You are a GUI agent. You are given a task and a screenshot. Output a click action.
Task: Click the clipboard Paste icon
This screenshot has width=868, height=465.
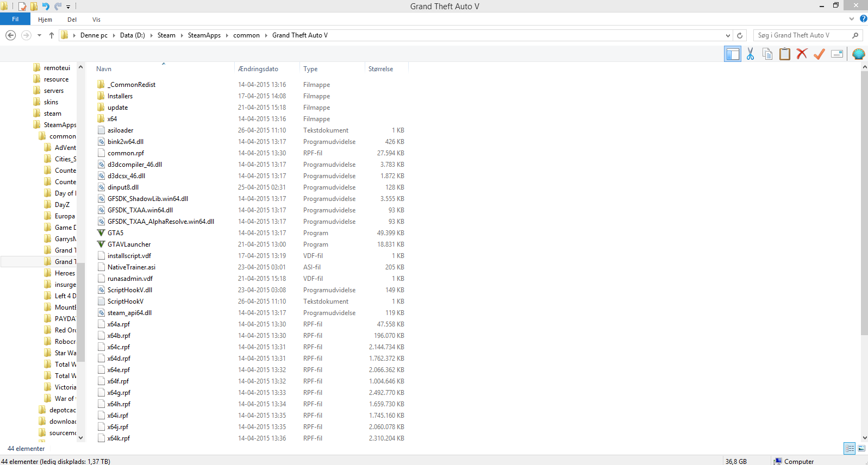click(x=785, y=54)
